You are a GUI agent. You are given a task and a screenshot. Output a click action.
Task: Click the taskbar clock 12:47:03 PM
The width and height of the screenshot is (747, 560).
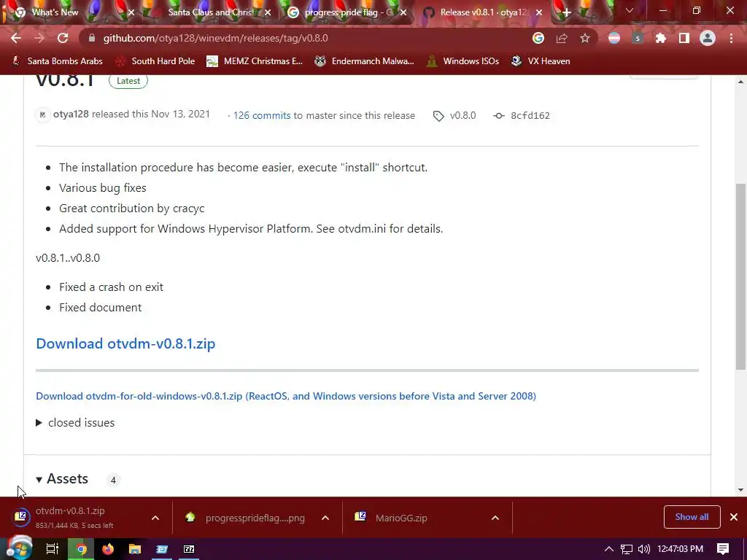pos(681,549)
